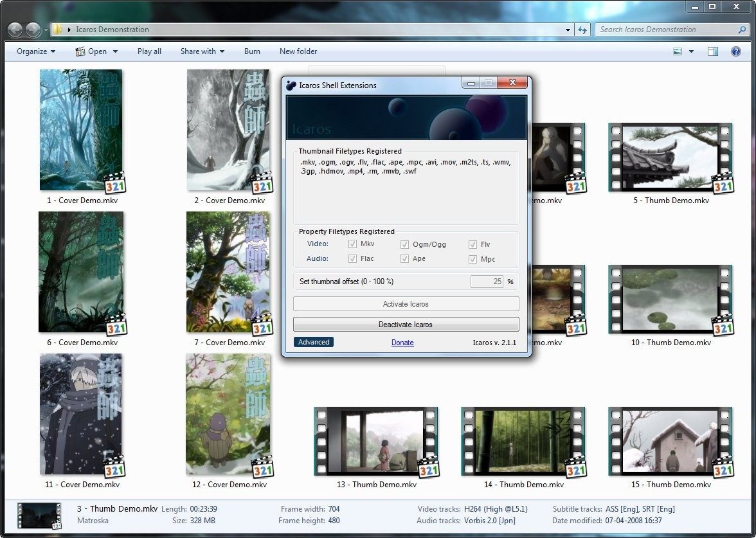
Task: Click the change view icon
Action: pos(678,51)
